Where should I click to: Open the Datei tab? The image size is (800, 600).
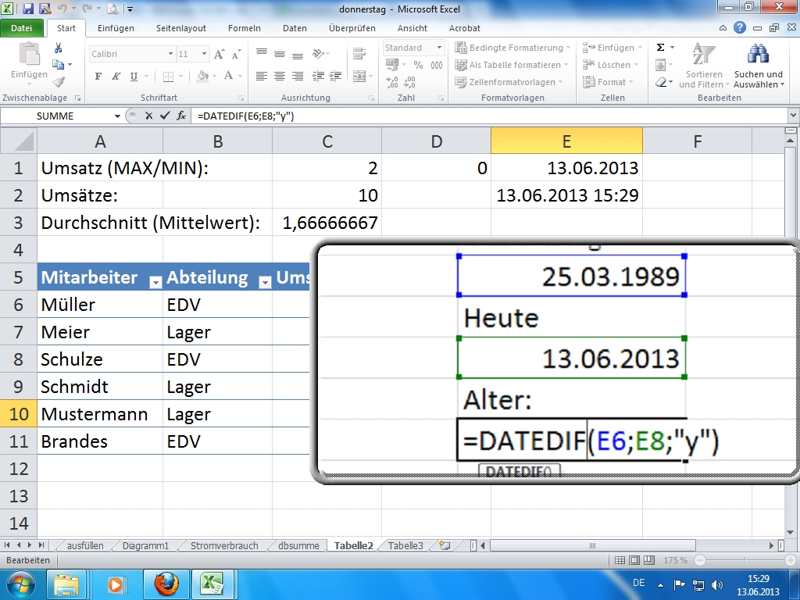[x=21, y=28]
